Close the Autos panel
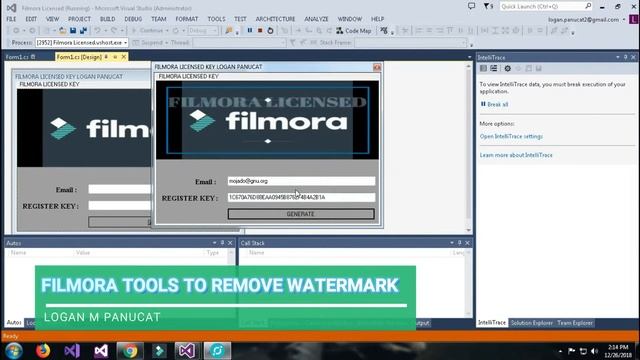 [230, 243]
